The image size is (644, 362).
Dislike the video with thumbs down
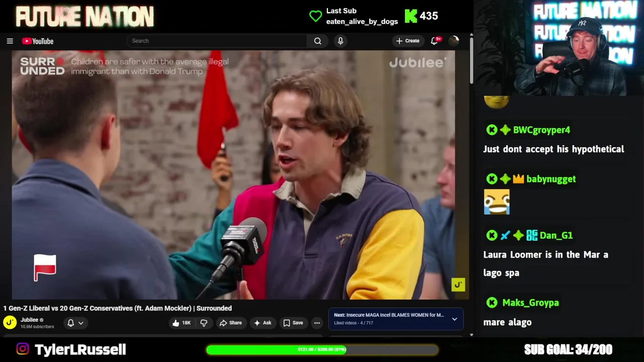pyautogui.click(x=204, y=323)
